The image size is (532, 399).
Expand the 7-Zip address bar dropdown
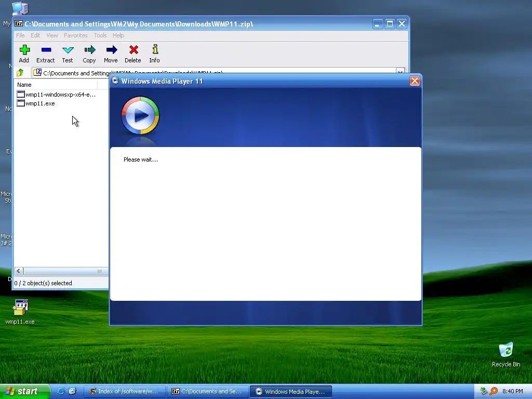[400, 72]
